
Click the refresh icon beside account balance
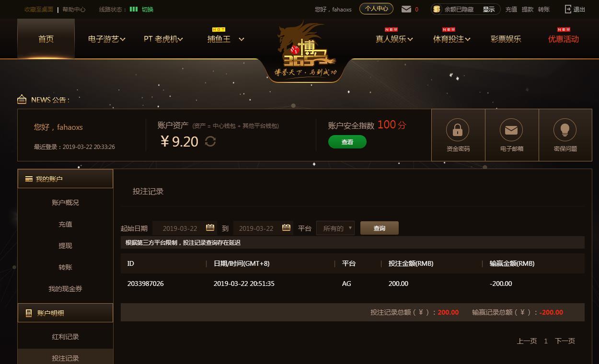[x=210, y=141]
